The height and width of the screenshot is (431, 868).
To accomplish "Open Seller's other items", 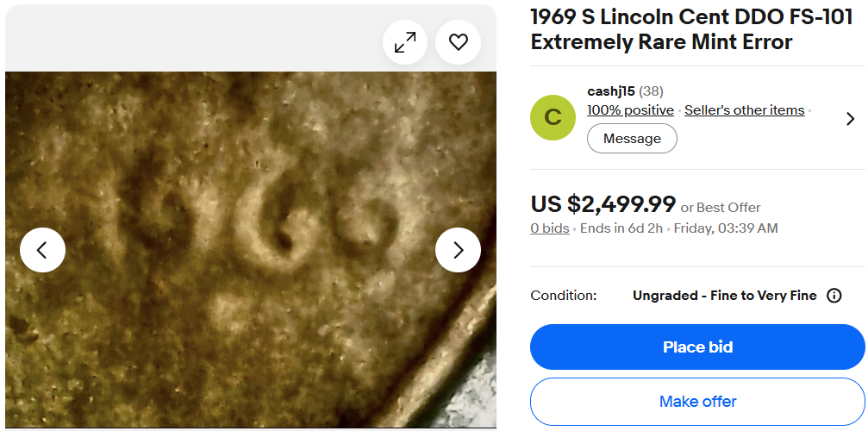I will point(744,110).
